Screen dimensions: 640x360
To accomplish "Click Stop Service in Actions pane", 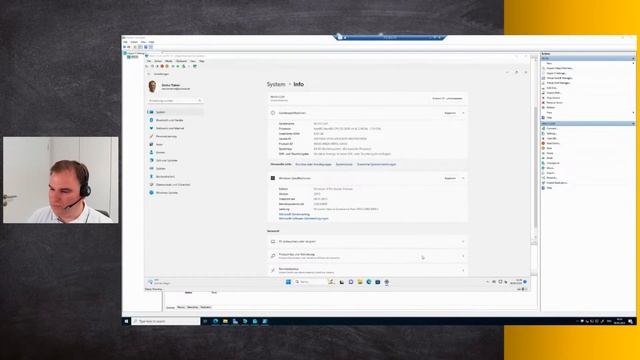I will coord(553,98).
